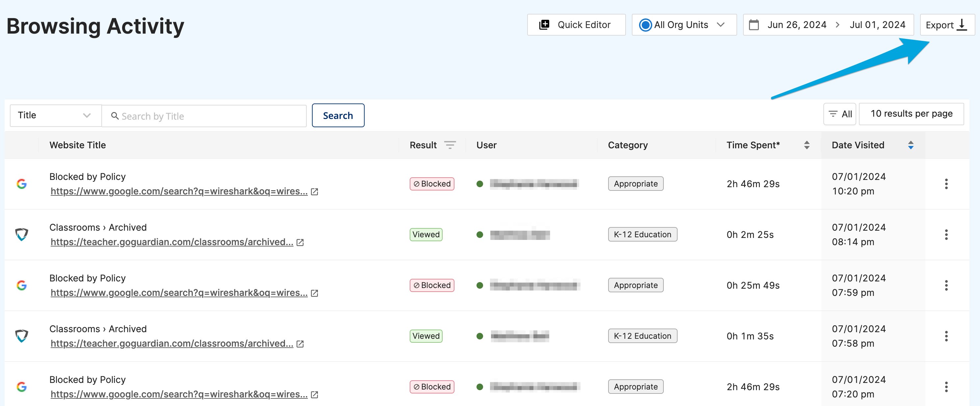Open the Title search-type dropdown
Viewport: 980px width, 406px height.
click(x=56, y=115)
